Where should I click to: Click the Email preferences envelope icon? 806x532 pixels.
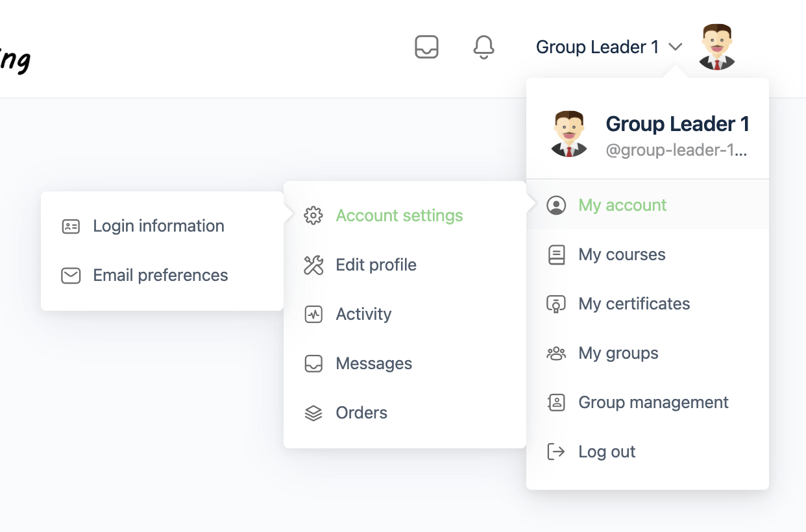coord(71,275)
